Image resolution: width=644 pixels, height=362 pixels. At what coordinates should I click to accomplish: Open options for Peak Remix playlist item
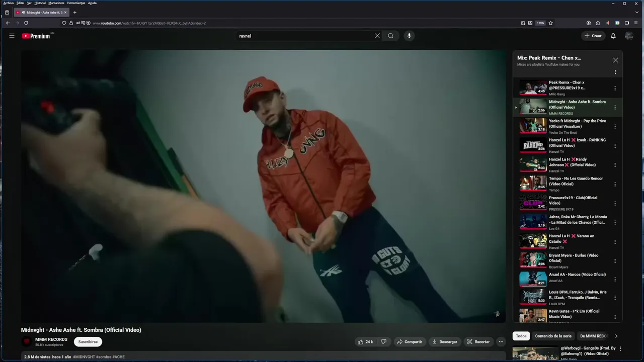615,88
